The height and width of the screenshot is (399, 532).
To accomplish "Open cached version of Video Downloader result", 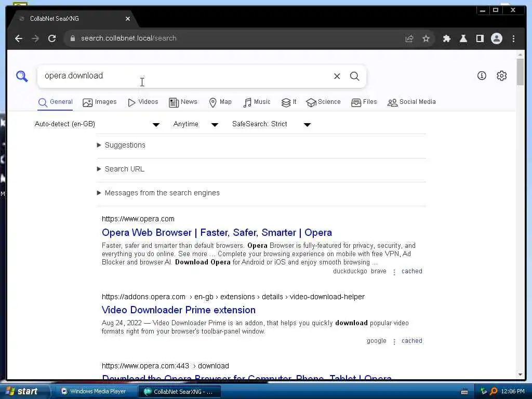I will point(412,341).
